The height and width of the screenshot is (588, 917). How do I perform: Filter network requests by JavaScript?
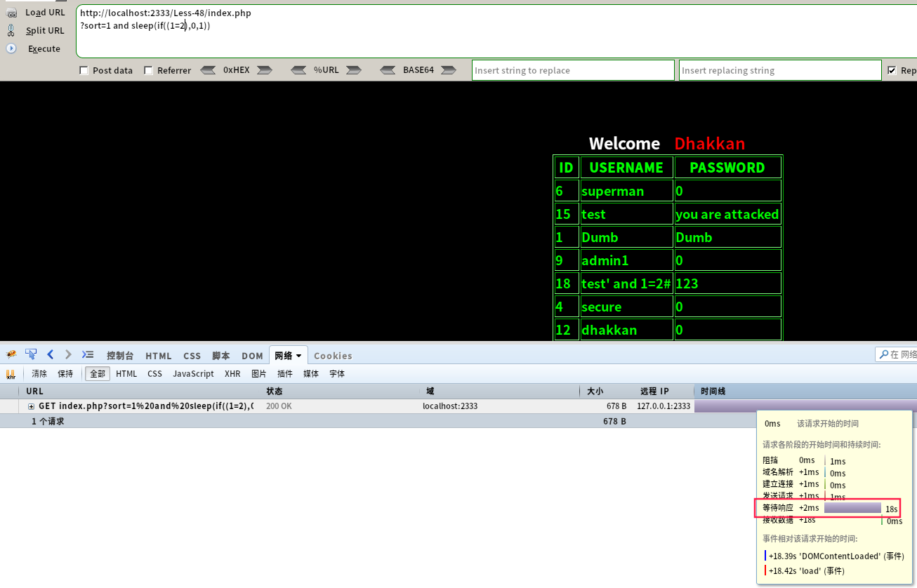click(193, 374)
